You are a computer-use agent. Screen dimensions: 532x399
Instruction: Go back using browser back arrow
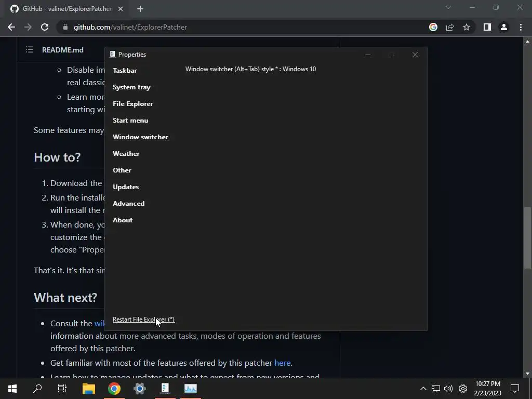[x=11, y=27]
